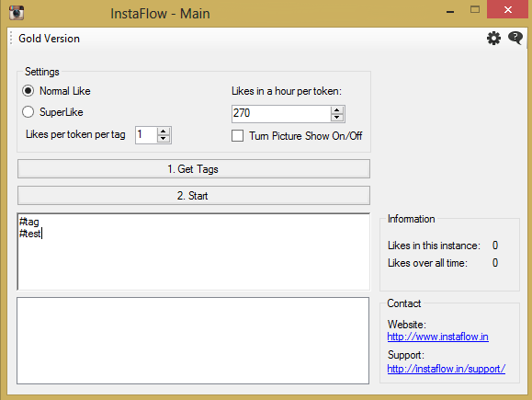Decrease likes per token per tag value
Image resolution: width=532 pixels, height=400 pixels.
[x=164, y=139]
